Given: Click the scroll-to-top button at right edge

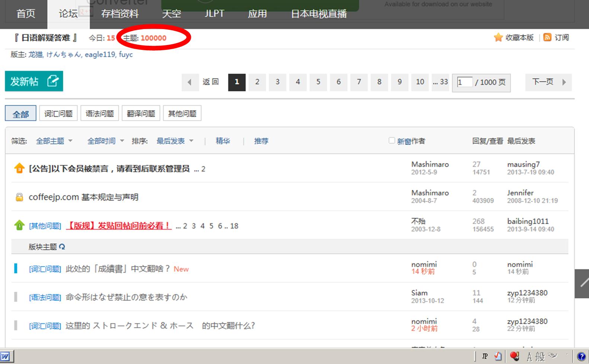Looking at the screenshot, I should point(582,284).
